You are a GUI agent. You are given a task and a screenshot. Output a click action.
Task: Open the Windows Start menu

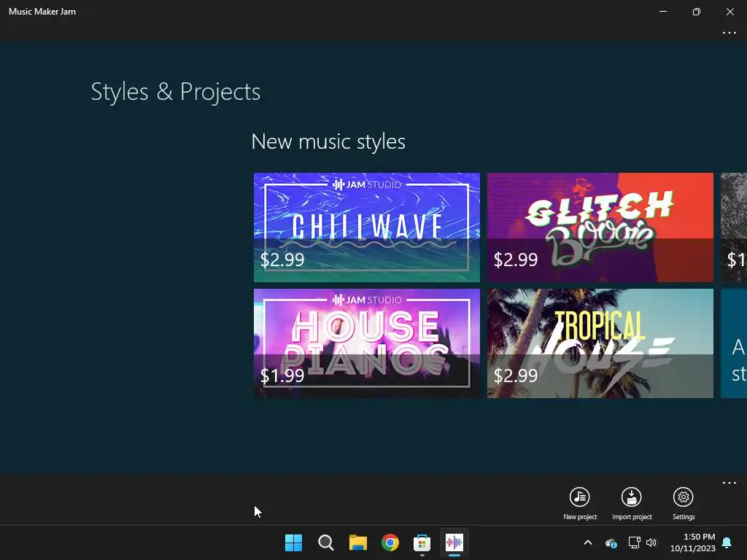[x=293, y=542]
